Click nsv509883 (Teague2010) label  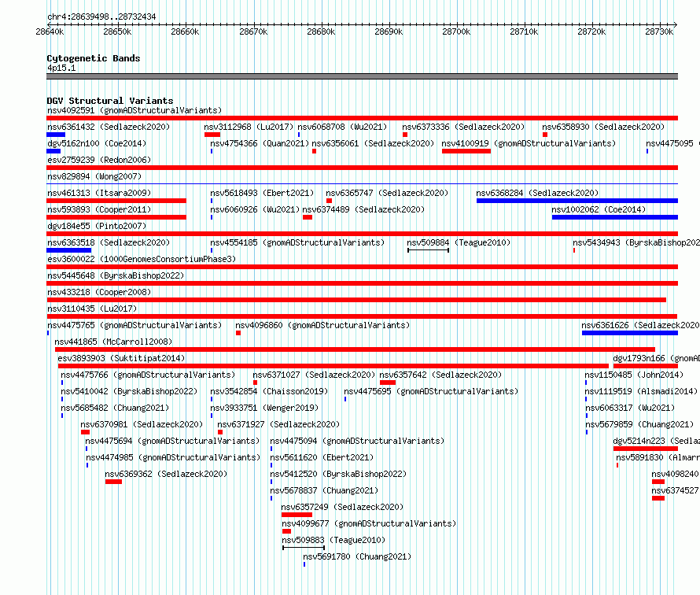[333, 540]
